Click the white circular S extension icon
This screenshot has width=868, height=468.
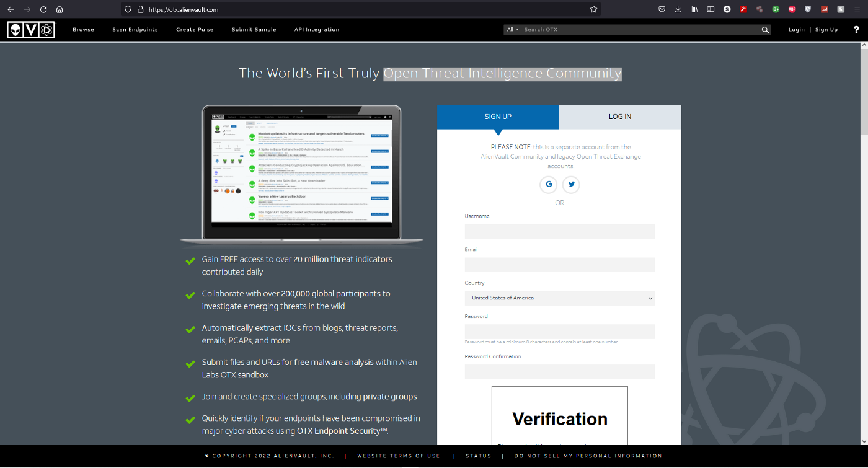tap(727, 9)
